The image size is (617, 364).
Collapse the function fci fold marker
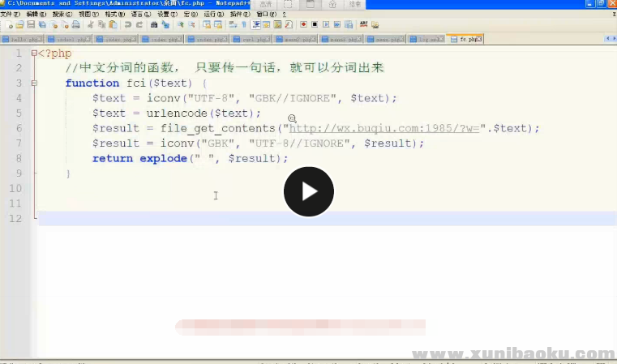coord(34,84)
